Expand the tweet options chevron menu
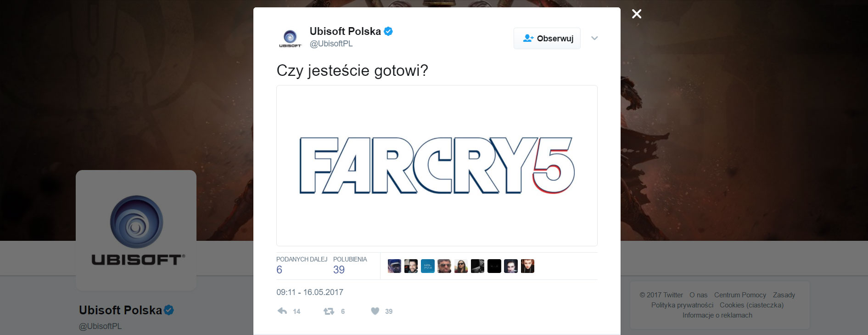 click(594, 38)
